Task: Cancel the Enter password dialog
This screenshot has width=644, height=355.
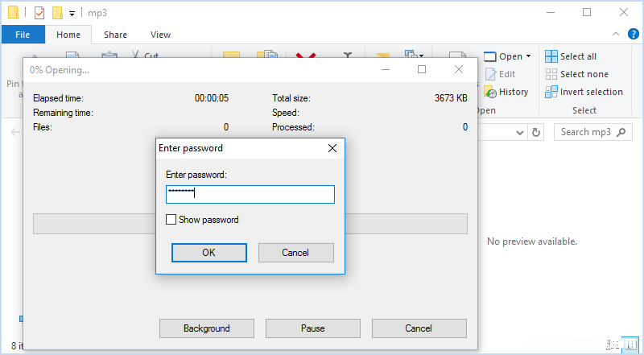Action: [295, 253]
